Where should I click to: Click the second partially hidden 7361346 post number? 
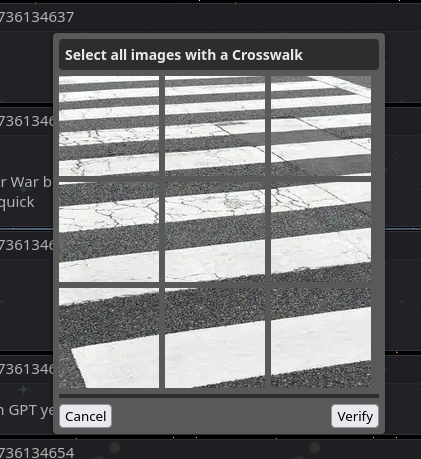pos(27,245)
